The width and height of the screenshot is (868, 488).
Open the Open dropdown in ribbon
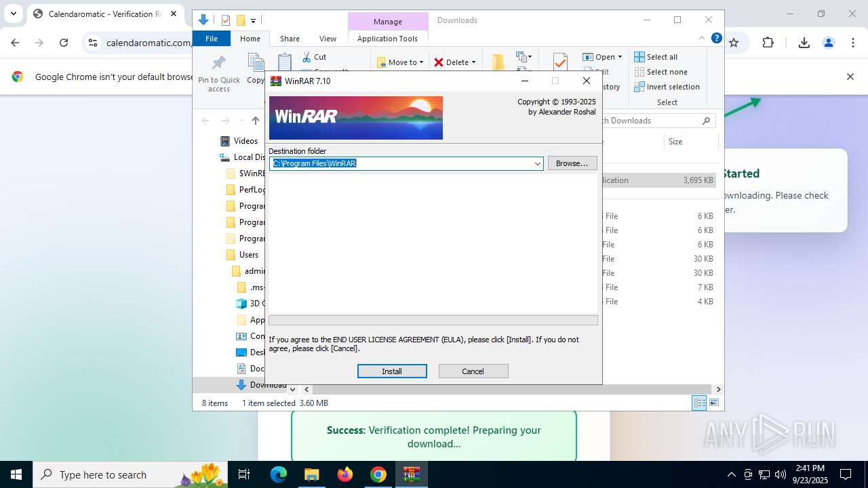(602, 57)
